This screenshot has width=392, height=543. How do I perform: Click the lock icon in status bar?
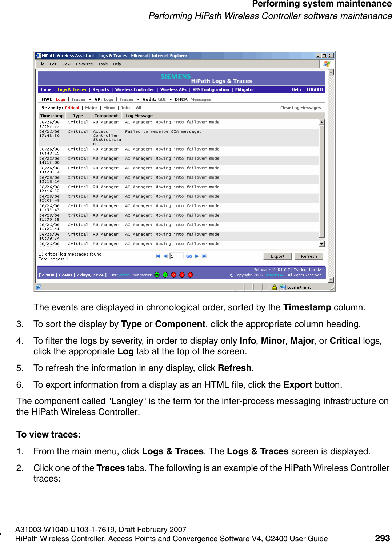pyautogui.click(x=275, y=287)
